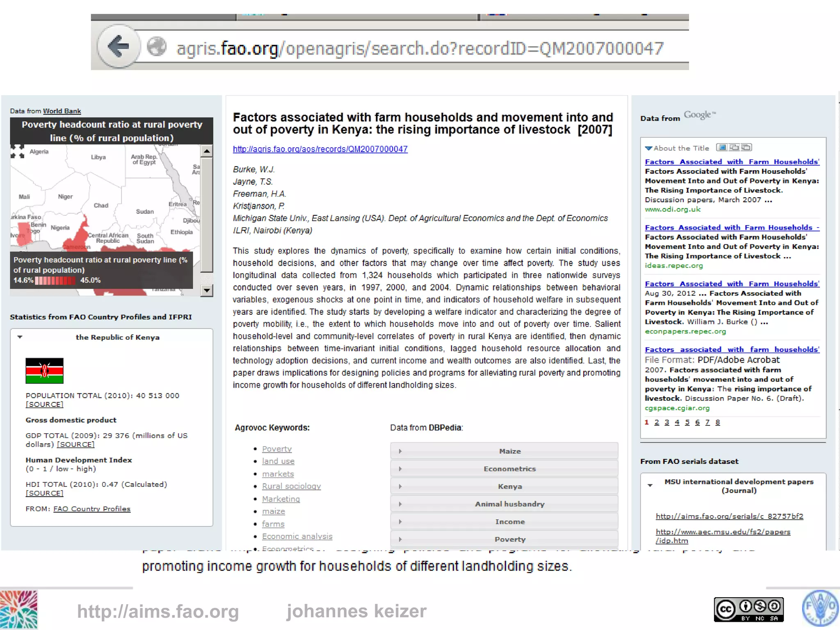Click the Kenya flag image
This screenshot has height=630, width=840.
[x=44, y=371]
